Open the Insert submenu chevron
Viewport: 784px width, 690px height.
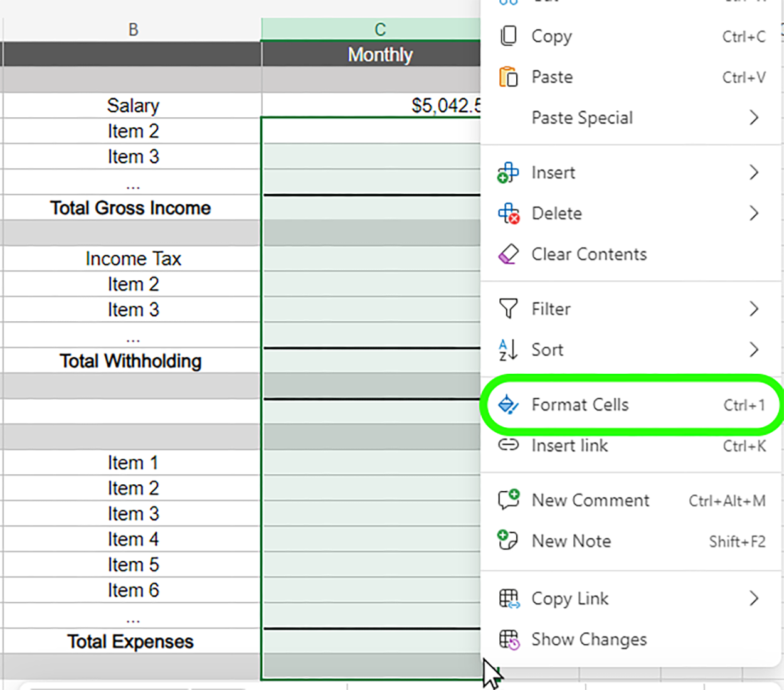755,172
